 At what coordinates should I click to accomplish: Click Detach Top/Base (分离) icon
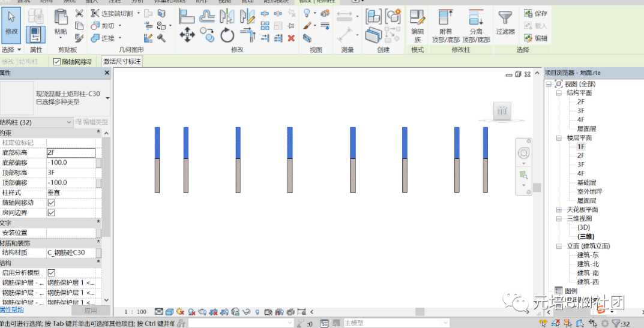pos(475,23)
